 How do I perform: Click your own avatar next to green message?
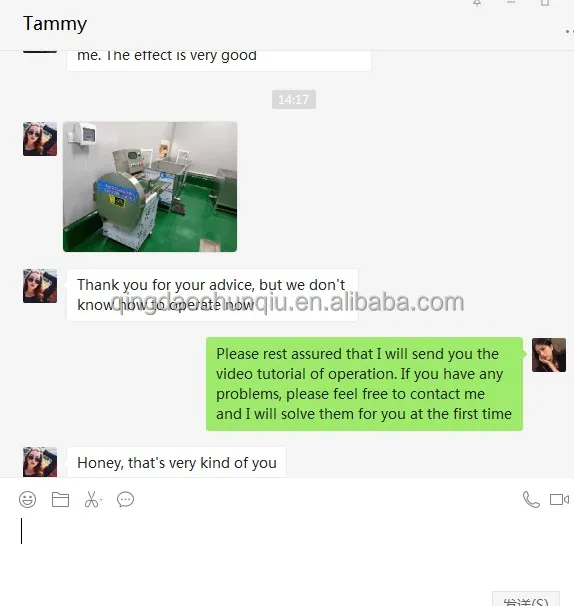[x=549, y=355]
